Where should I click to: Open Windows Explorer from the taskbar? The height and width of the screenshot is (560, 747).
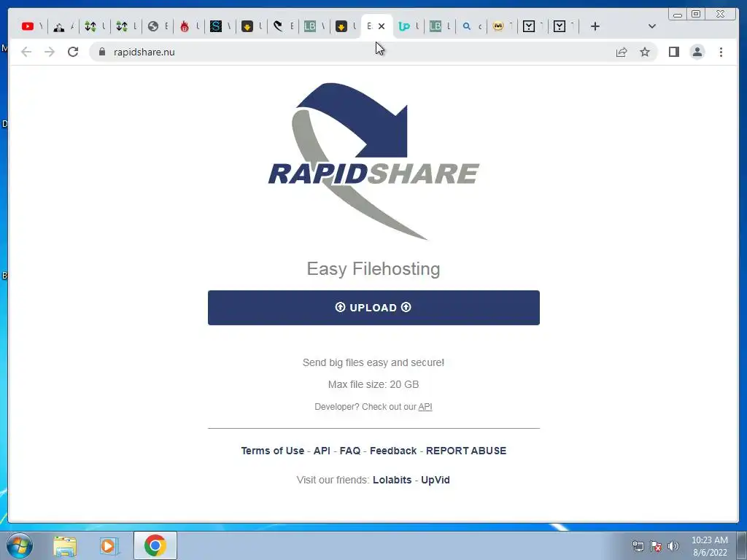tap(65, 545)
